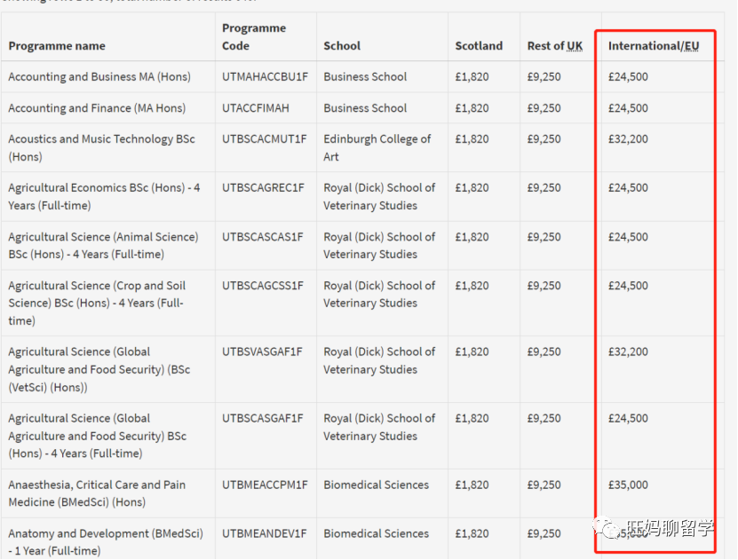Click the Scotland column header
This screenshot has height=560, width=738.
479,46
